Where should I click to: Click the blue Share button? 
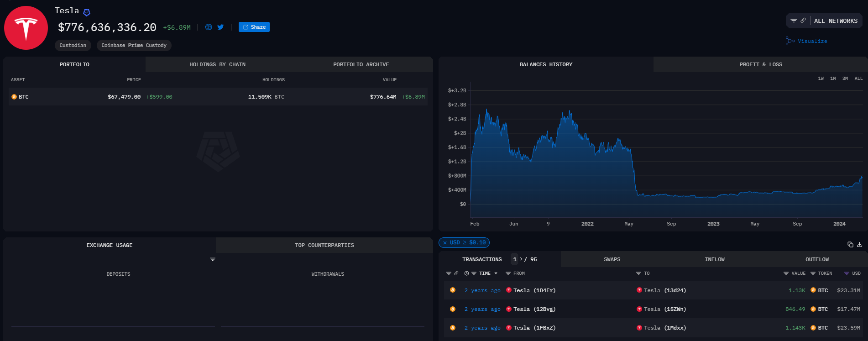[x=254, y=27]
